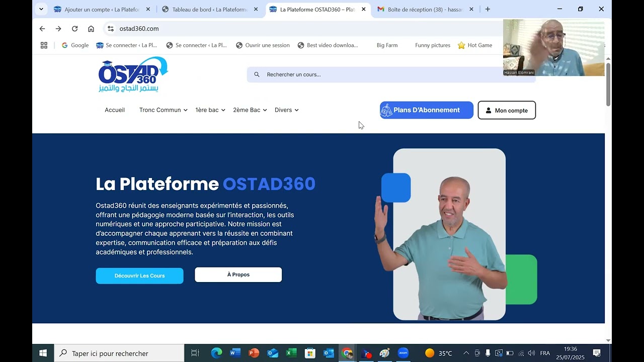Open Microsoft Store from the taskbar

coord(310,353)
